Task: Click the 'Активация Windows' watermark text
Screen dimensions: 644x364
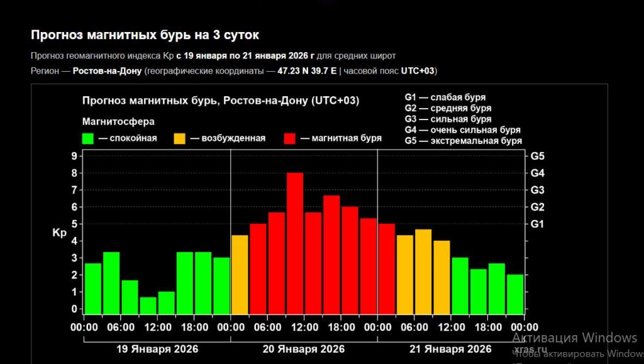Action: pyautogui.click(x=574, y=336)
